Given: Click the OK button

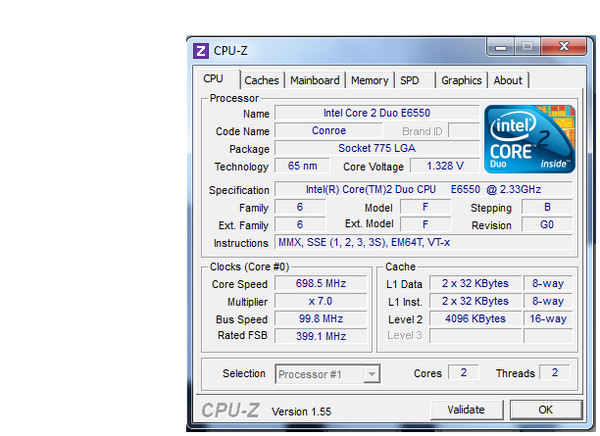Looking at the screenshot, I should point(546,410).
